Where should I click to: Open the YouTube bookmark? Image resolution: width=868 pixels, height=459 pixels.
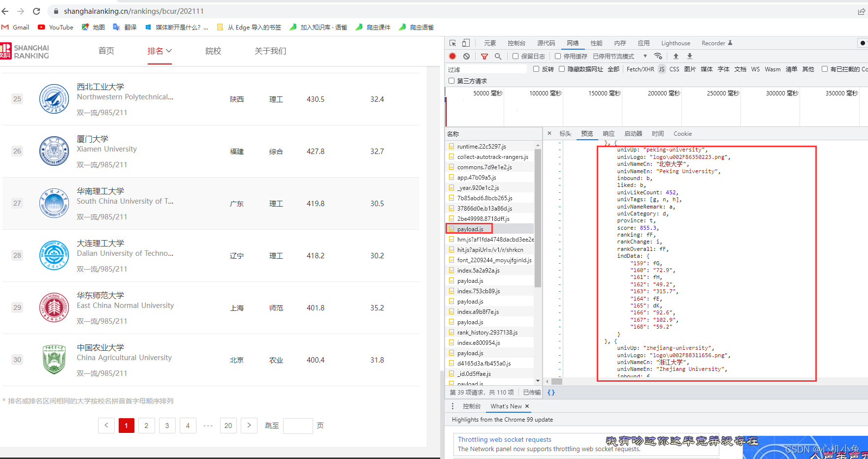(56, 27)
